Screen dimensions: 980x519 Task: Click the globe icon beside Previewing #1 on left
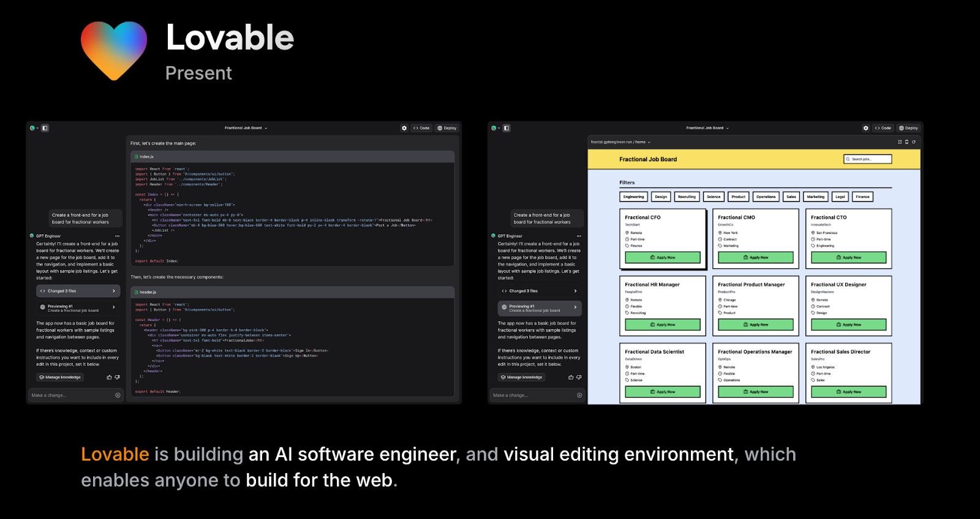[42, 307]
